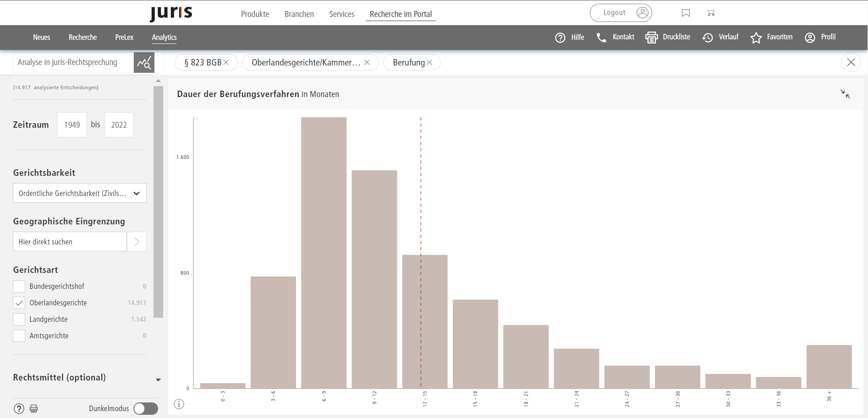This screenshot has height=418, width=868.
Task: Click the 6 - 9 months histogram bar
Action: coord(324,253)
